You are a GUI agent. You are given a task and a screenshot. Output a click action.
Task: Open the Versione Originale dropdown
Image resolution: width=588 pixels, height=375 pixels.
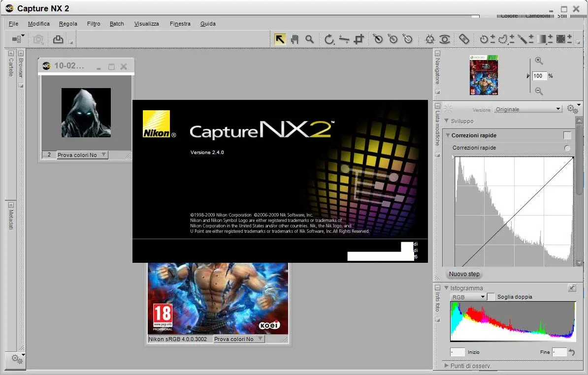coord(528,109)
